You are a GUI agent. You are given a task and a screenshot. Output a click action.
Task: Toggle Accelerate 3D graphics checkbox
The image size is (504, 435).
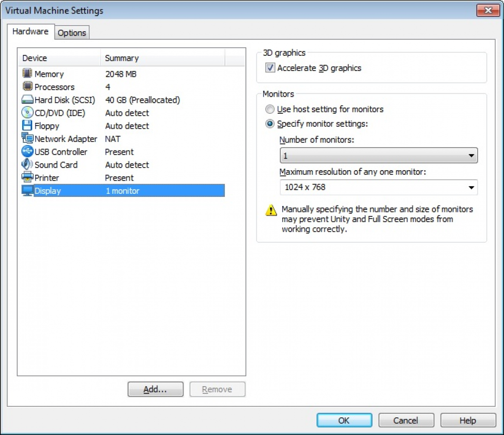coord(270,68)
